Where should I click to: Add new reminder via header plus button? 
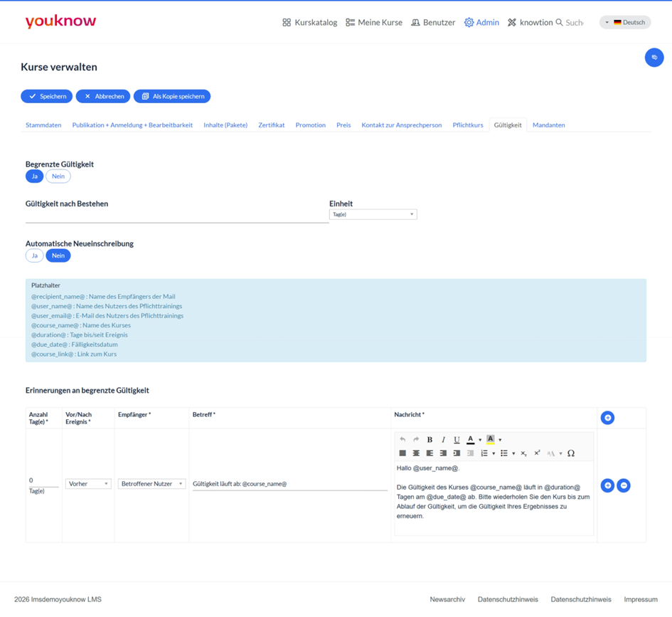pos(607,418)
